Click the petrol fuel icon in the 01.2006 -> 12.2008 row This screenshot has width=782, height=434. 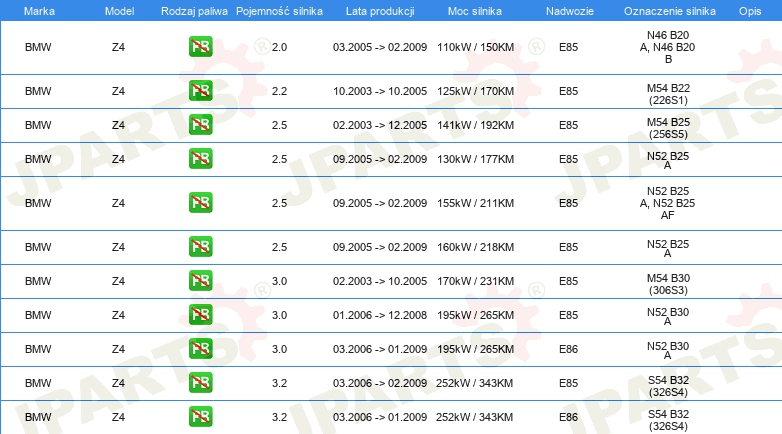click(201, 314)
